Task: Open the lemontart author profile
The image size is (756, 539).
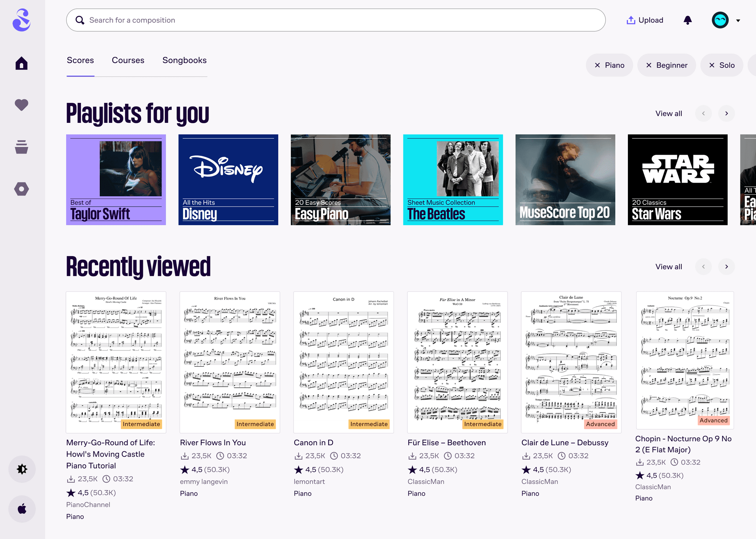Action: (x=309, y=481)
